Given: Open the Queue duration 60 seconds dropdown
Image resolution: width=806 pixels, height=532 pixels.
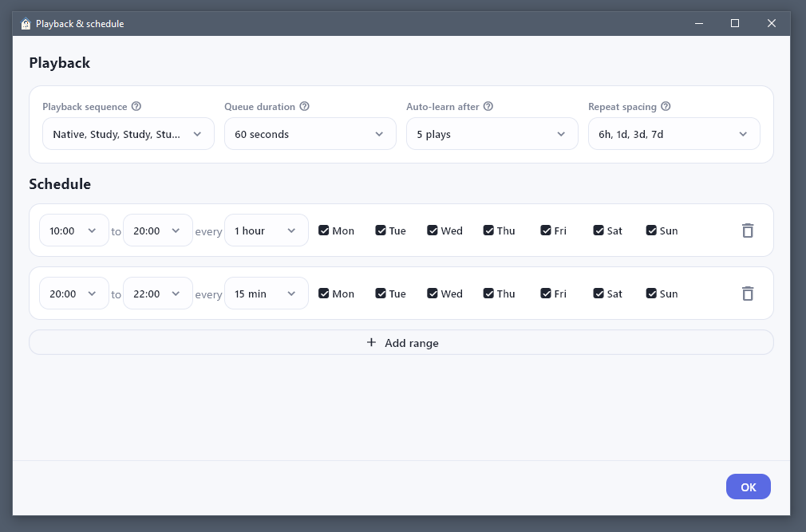Looking at the screenshot, I should click(310, 134).
